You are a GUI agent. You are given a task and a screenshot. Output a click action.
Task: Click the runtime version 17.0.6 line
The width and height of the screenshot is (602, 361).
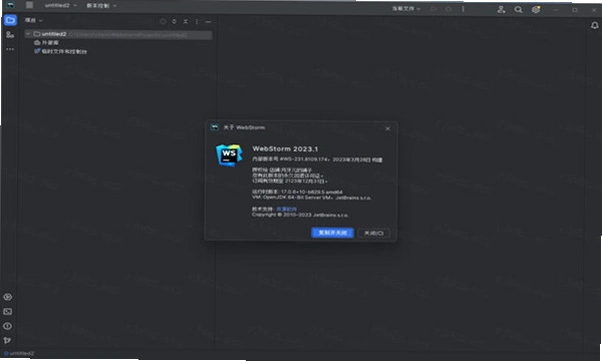click(297, 192)
